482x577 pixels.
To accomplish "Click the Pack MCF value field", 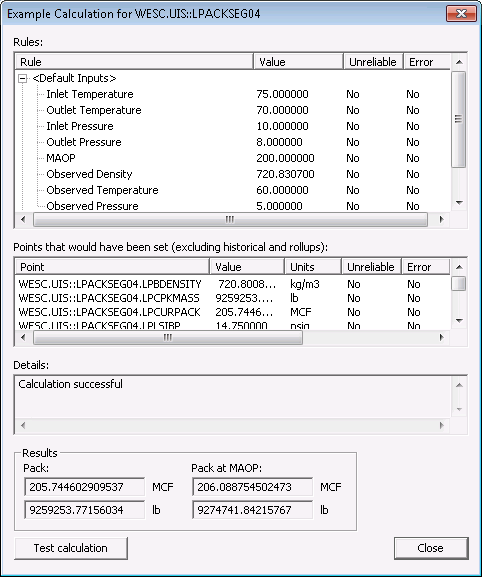I will [85, 487].
